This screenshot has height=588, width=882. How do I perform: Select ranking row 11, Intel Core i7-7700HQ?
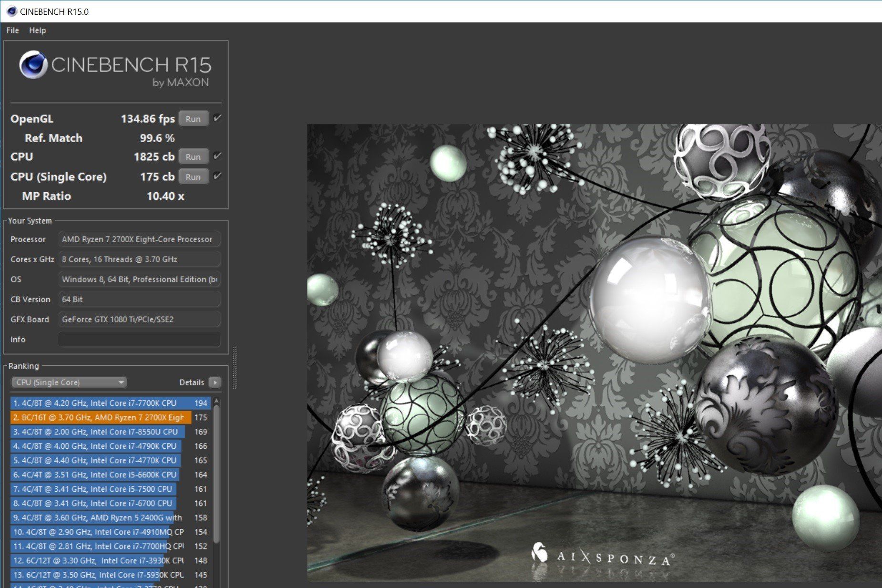click(111, 546)
